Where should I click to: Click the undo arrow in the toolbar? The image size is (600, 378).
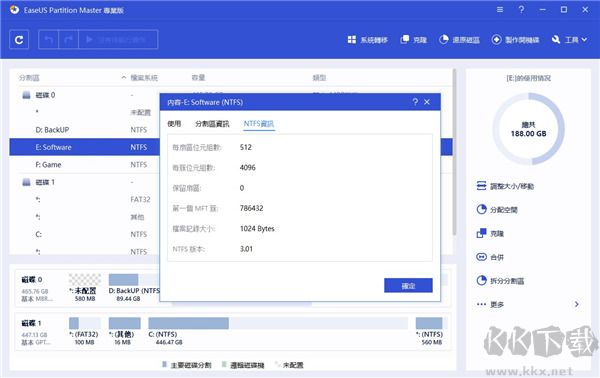tap(49, 39)
